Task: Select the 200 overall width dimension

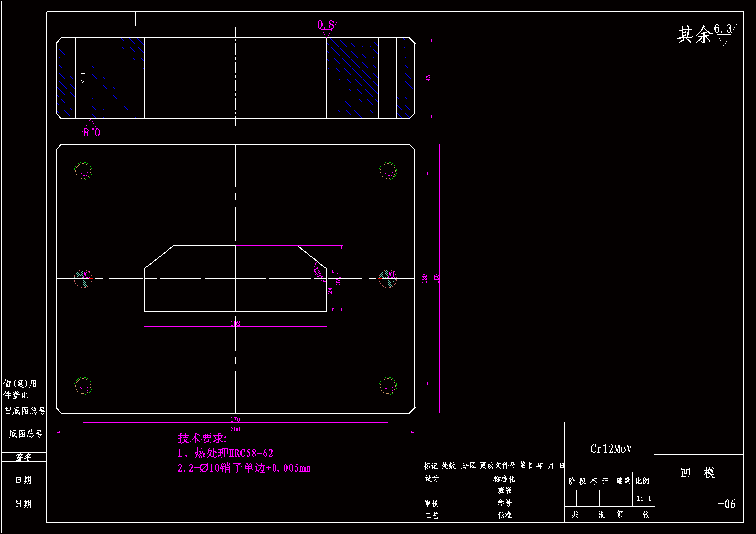Action: coord(235,429)
